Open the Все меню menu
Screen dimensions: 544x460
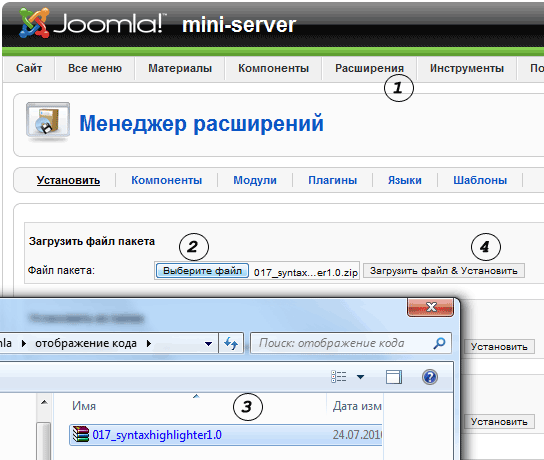click(x=95, y=68)
